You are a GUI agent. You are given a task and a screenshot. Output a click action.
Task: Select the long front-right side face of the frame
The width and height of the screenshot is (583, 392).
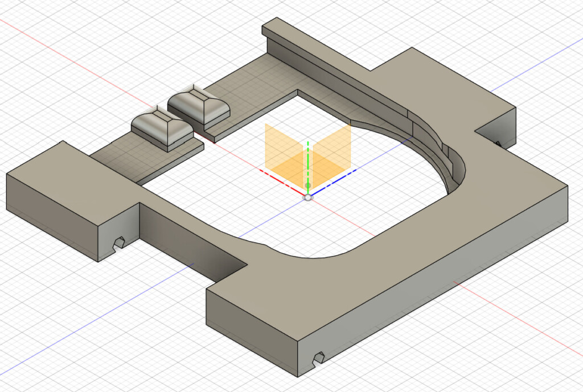(433, 280)
